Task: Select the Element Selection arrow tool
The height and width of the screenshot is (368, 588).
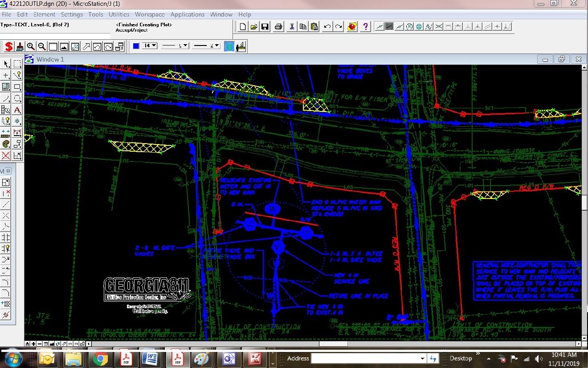Action: (x=6, y=64)
